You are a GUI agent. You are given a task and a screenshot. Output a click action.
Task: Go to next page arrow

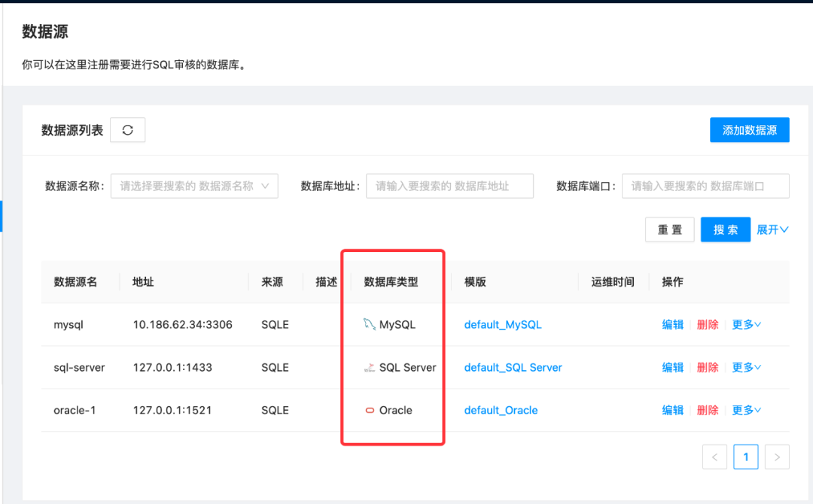[777, 457]
